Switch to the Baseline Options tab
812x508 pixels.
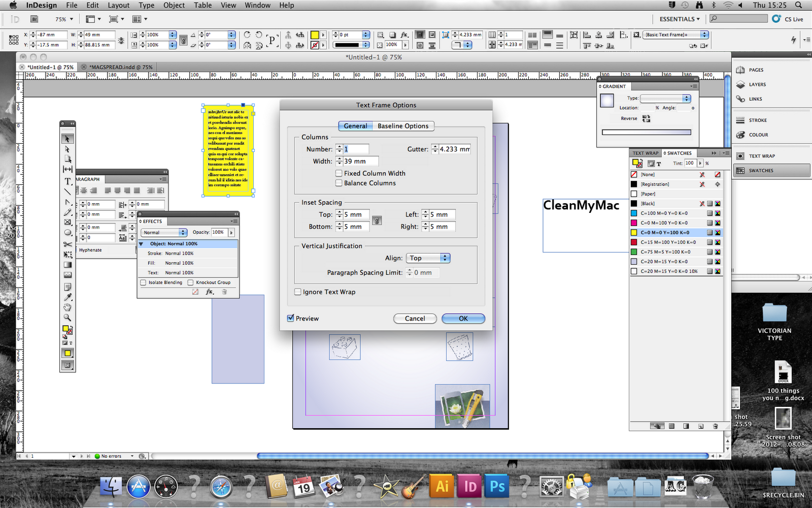point(403,125)
